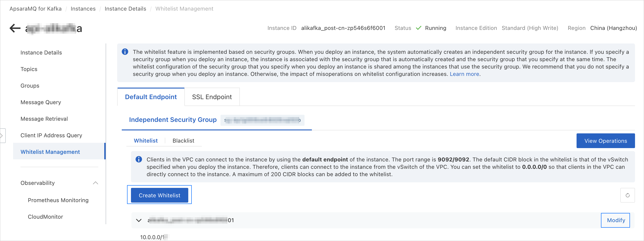Open the Learn more link

click(x=464, y=74)
